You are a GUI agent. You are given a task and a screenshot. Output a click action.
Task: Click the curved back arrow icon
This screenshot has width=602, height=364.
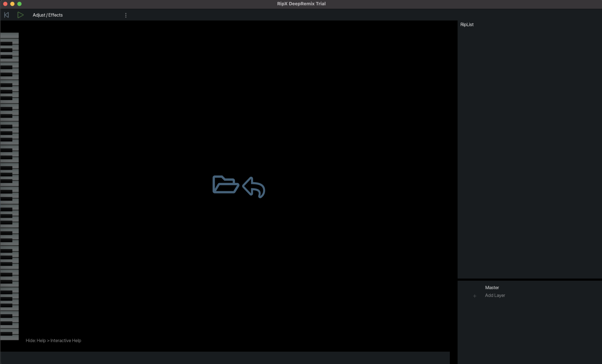tap(254, 187)
